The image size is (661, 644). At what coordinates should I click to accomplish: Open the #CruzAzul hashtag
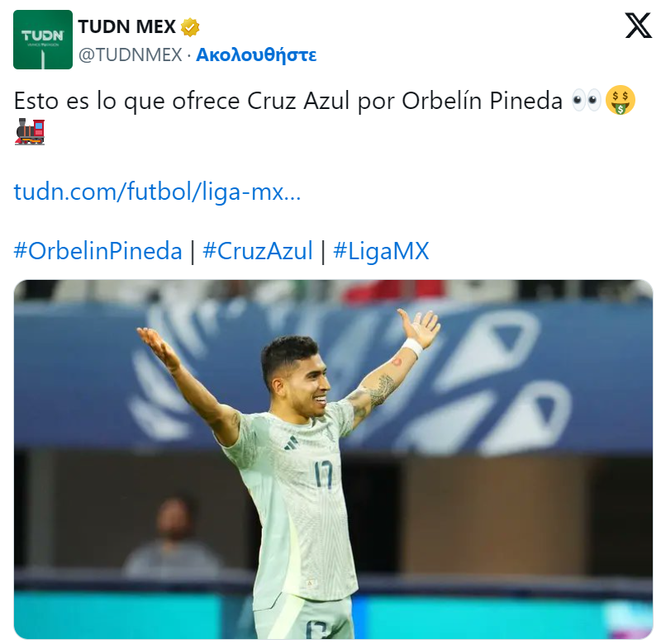258,251
